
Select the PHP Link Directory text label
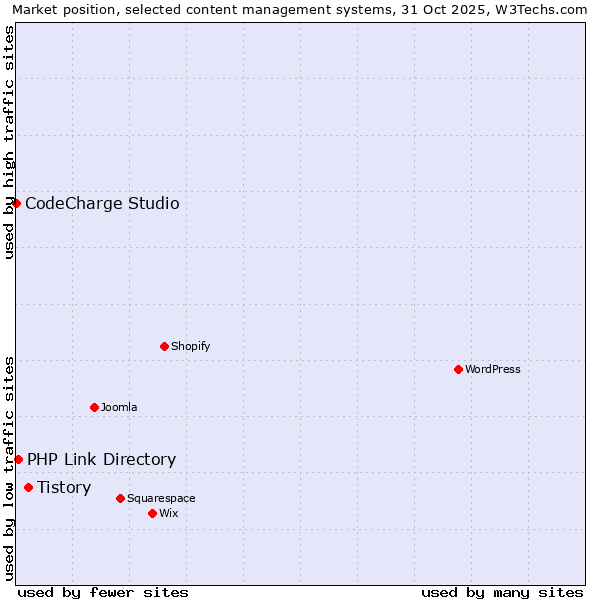click(101, 460)
